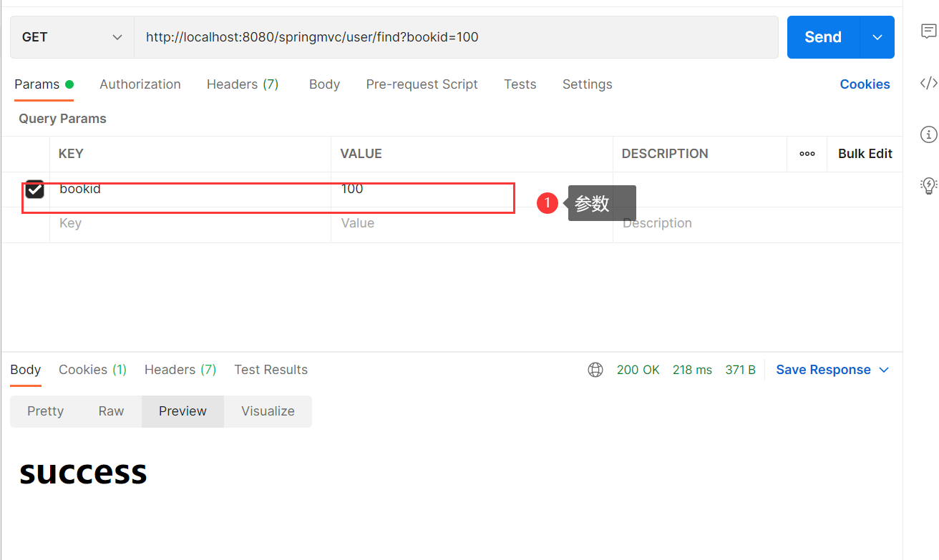Click the empty Key placeholder field
The image size is (939, 560).
pyautogui.click(x=190, y=224)
